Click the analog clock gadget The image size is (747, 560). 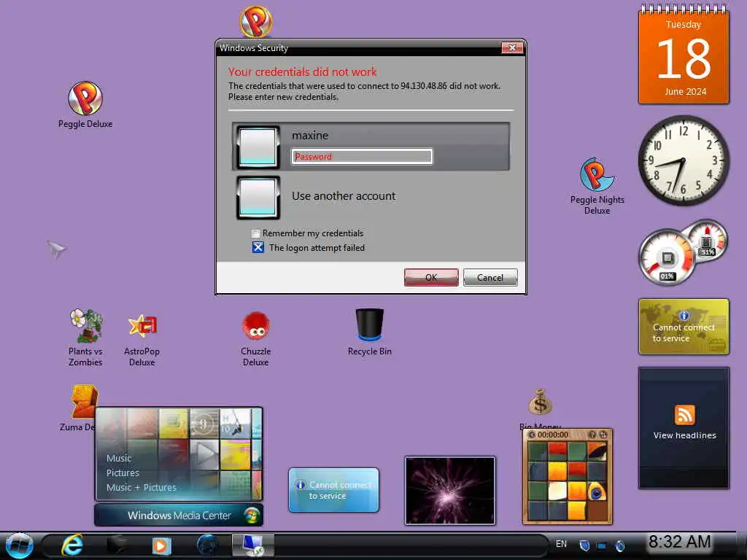pos(684,160)
